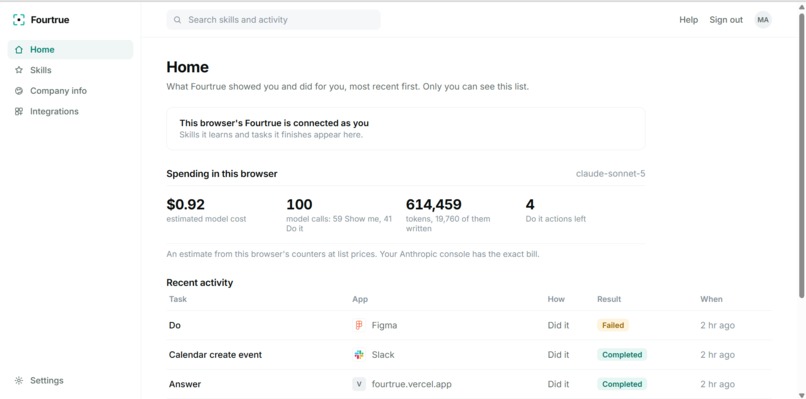Image resolution: width=806 pixels, height=399 pixels.
Task: Click the Company info globe icon
Action: (19, 91)
